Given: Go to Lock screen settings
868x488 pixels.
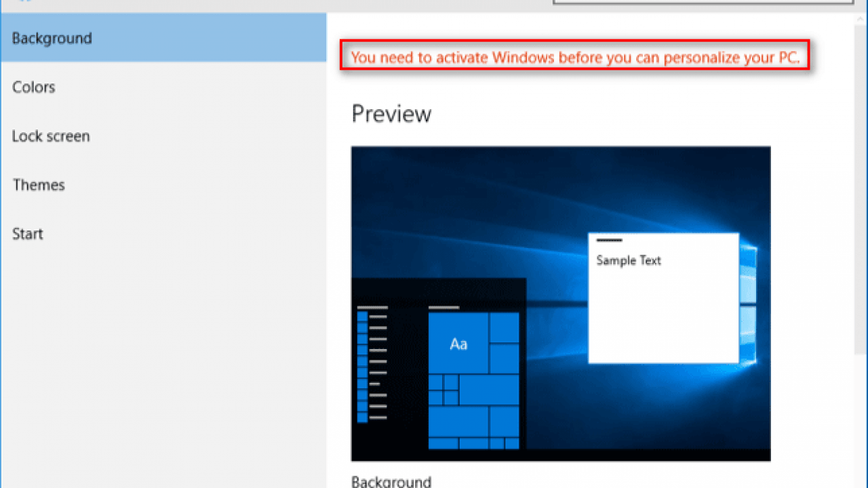Looking at the screenshot, I should point(51,136).
